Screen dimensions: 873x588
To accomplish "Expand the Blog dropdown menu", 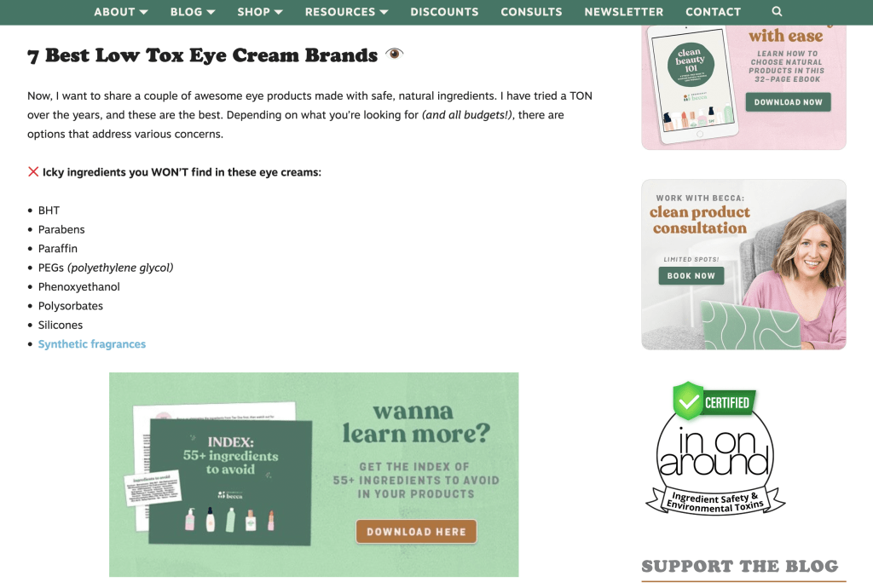I will 193,12.
